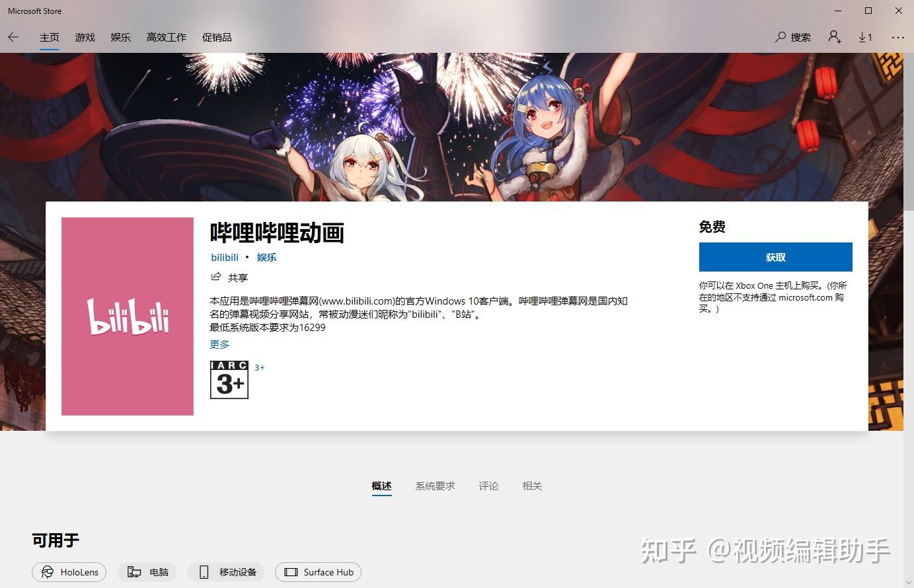
Task: Open the search in Microsoft Store
Action: click(792, 37)
